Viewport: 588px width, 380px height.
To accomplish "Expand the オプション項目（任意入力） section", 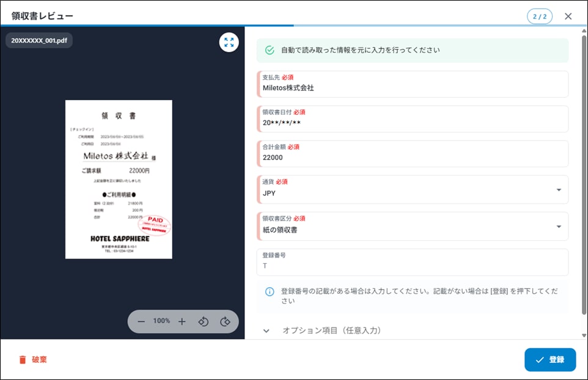I will (x=266, y=331).
